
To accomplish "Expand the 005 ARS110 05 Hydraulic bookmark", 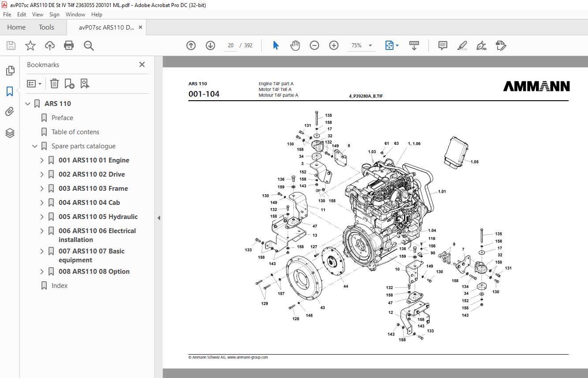I will pos(42,217).
